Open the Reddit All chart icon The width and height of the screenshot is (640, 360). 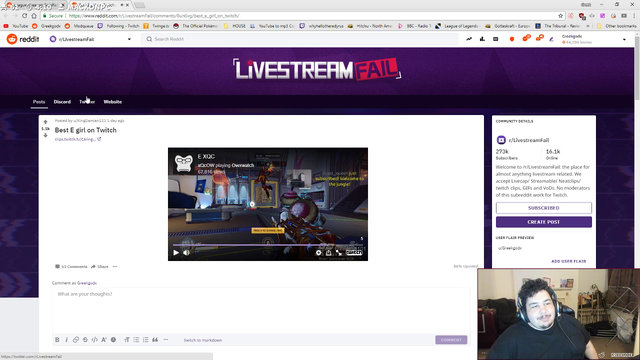(x=482, y=39)
